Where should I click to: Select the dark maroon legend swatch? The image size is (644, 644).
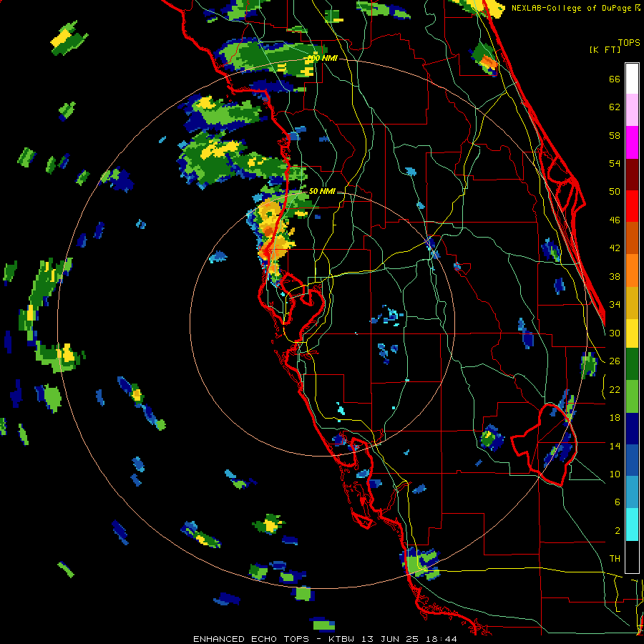coord(632,175)
